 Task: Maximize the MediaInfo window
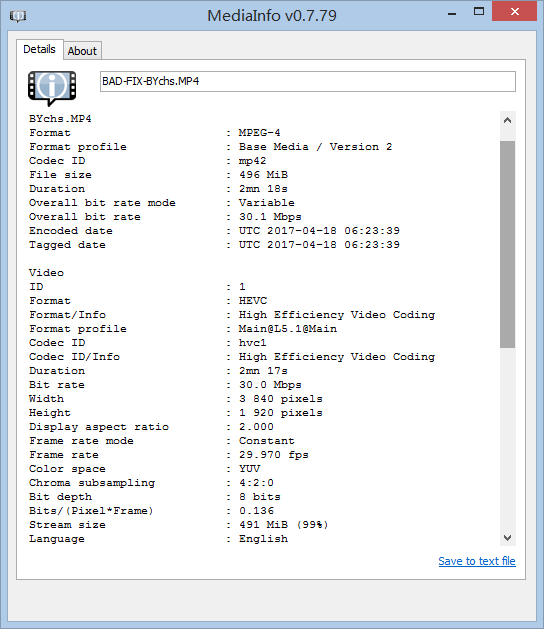click(x=479, y=12)
